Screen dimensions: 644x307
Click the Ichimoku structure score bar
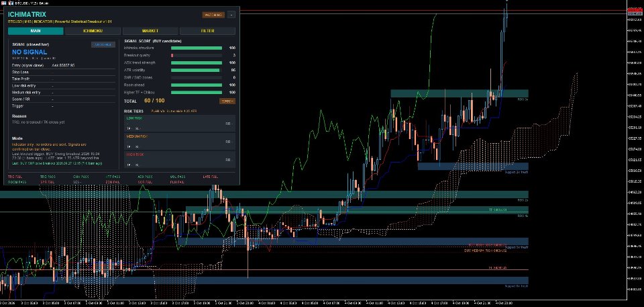[197, 48]
